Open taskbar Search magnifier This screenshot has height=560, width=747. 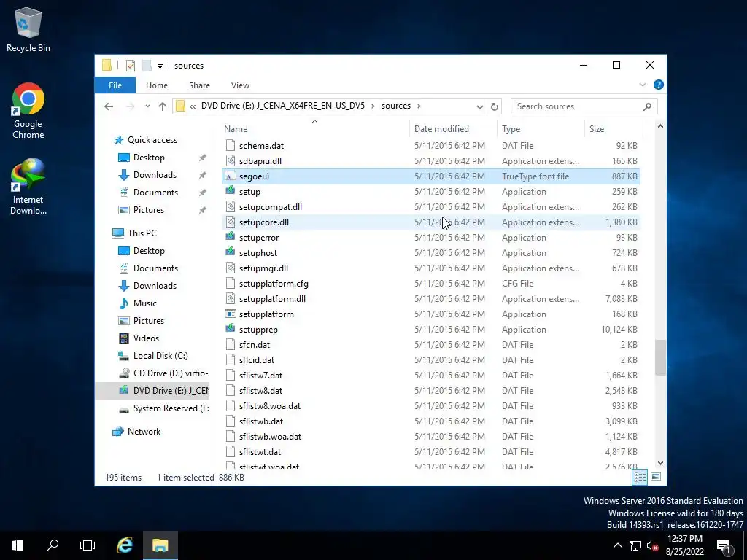click(x=53, y=545)
